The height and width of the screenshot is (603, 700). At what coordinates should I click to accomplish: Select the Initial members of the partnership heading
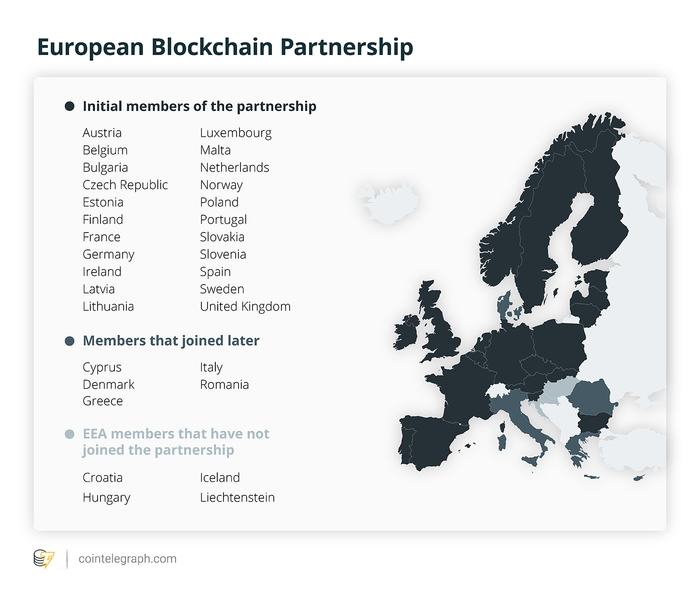point(199,106)
